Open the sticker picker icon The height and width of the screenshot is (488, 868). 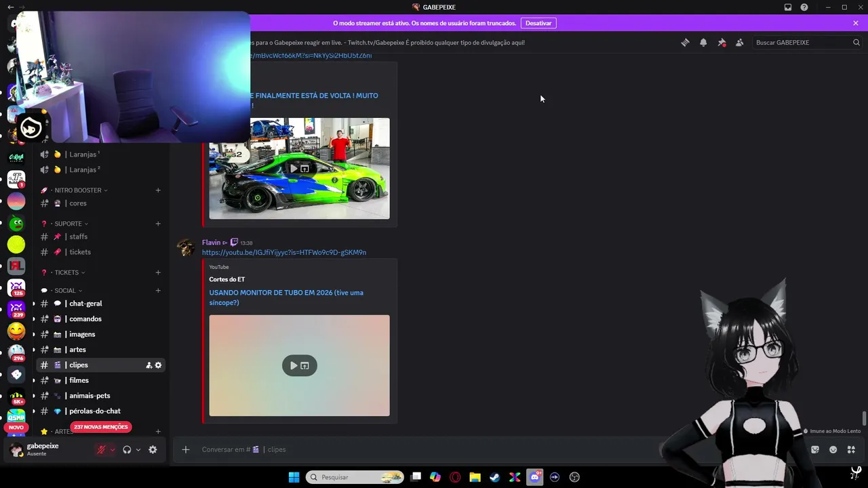click(x=815, y=449)
